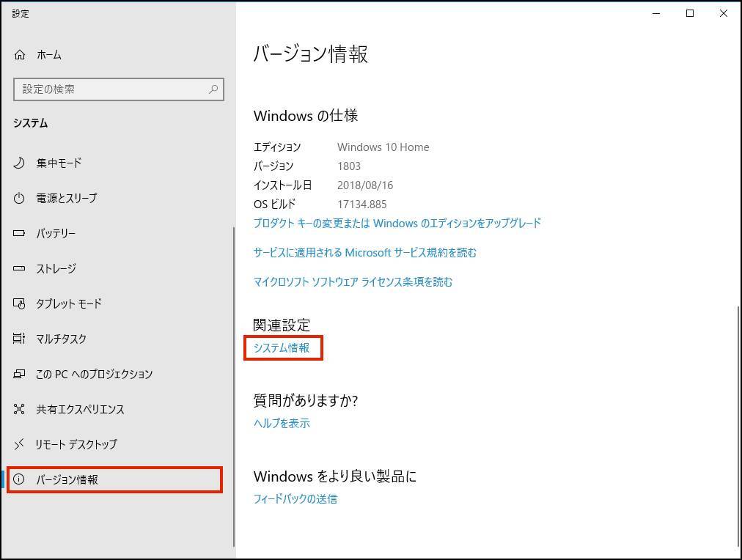Open リモート デスクトップ settings page
742x560 pixels.
pyautogui.click(x=76, y=444)
